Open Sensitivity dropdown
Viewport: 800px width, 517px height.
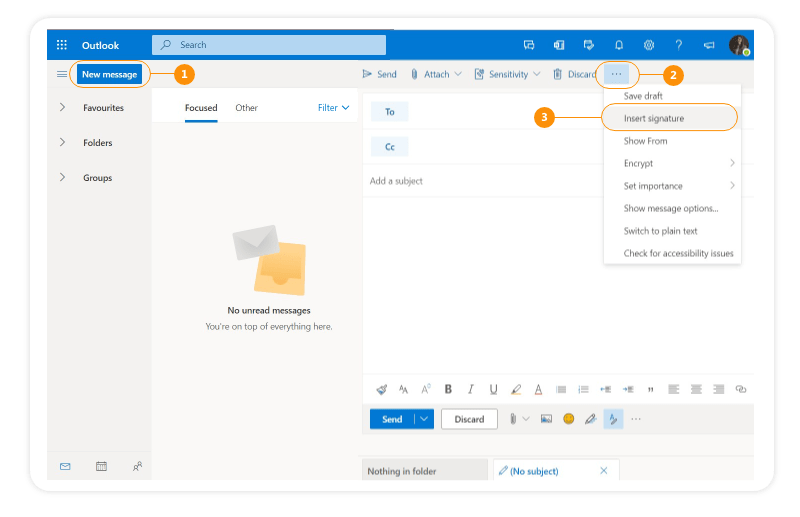pos(537,75)
